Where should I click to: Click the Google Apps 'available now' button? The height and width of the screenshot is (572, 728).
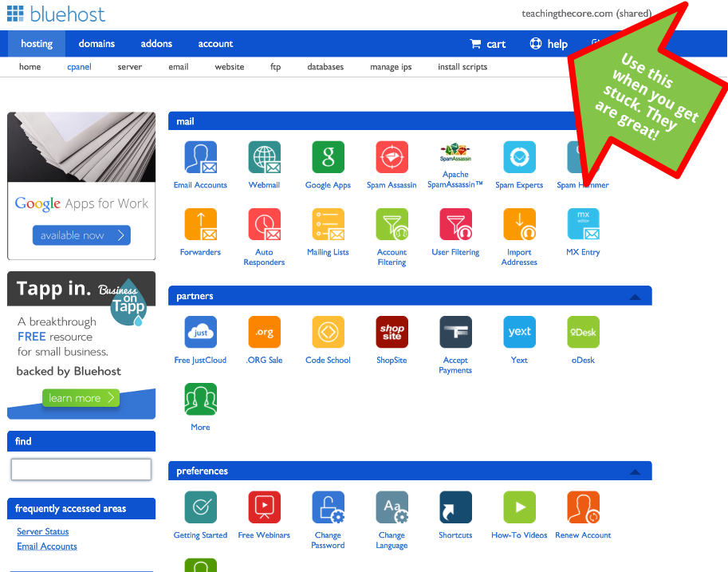coord(81,235)
